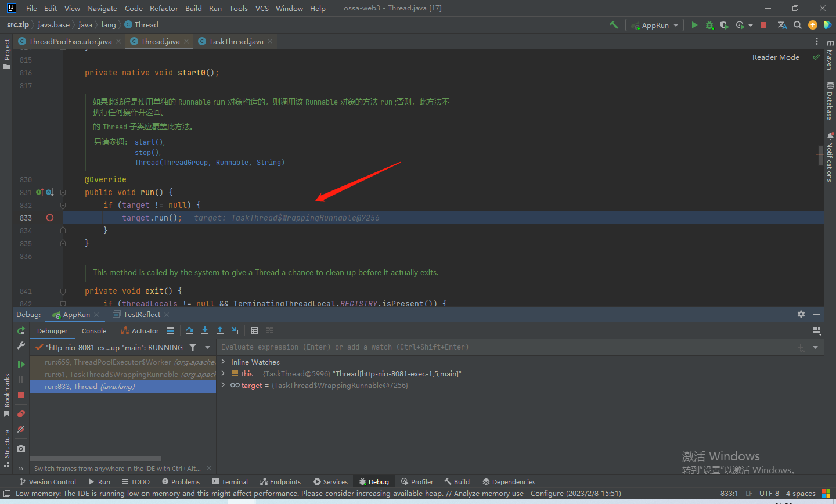Viewport: 836px width, 504px height.
Task: Click the orange IDE update arrow icon
Action: tap(813, 25)
